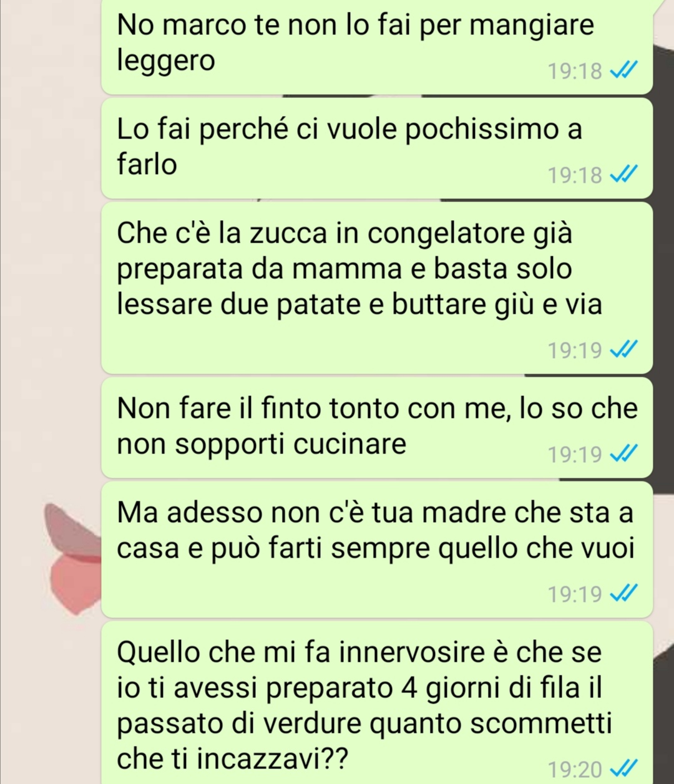This screenshot has height=784, width=674.
Task: Tap the 19:18 timestamp on the "farlo" message
Action: [575, 176]
